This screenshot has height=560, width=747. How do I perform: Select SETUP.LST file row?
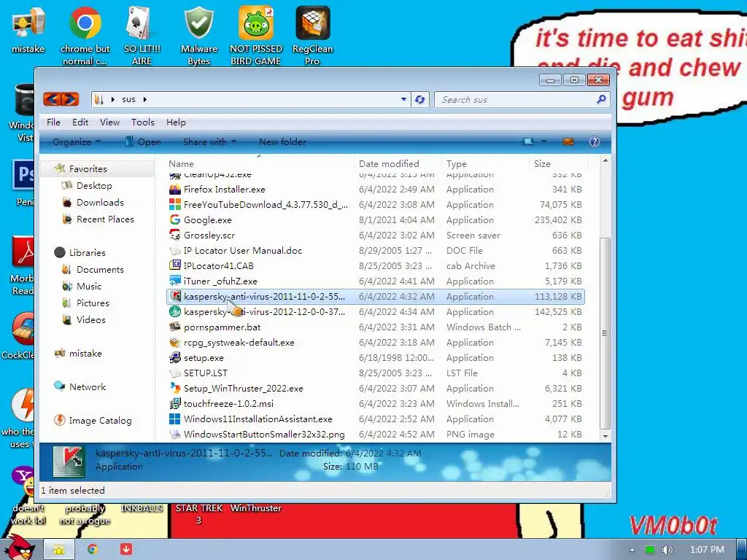click(x=376, y=373)
